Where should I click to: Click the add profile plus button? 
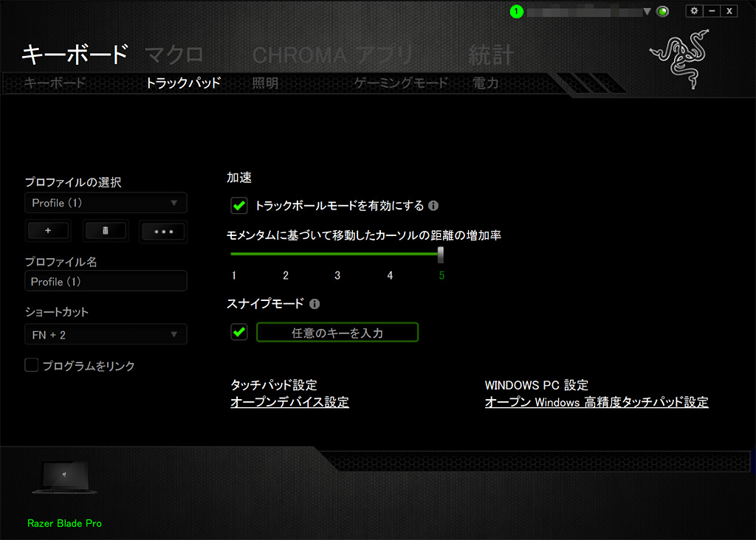pos(48,231)
